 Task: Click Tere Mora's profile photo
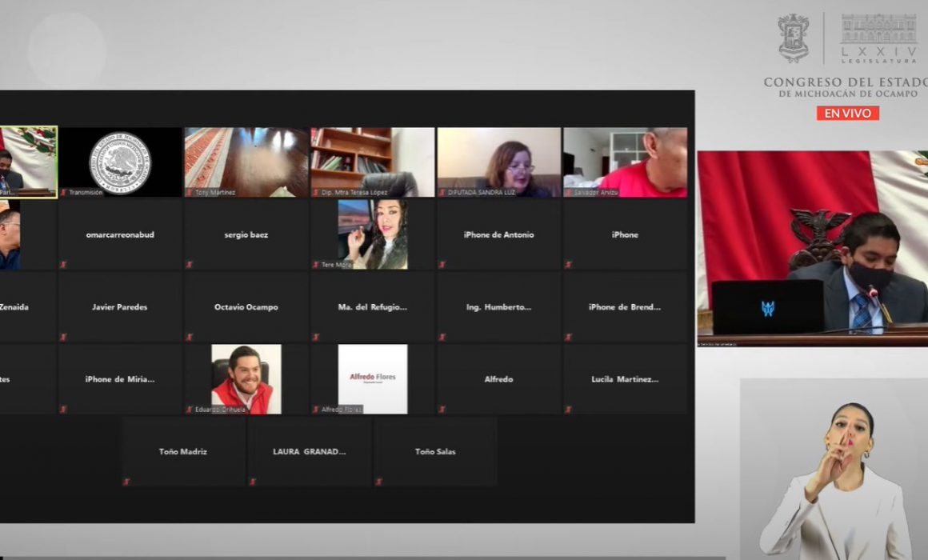(373, 234)
